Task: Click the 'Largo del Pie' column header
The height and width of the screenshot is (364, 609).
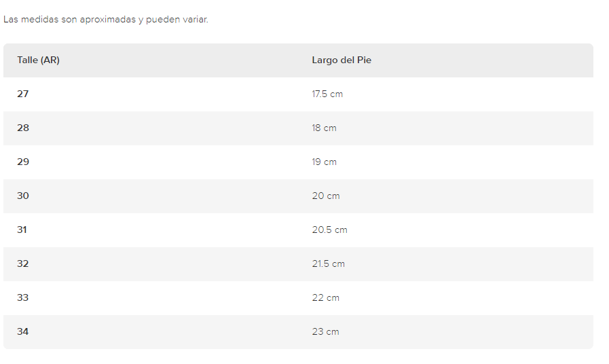Action: pos(342,60)
